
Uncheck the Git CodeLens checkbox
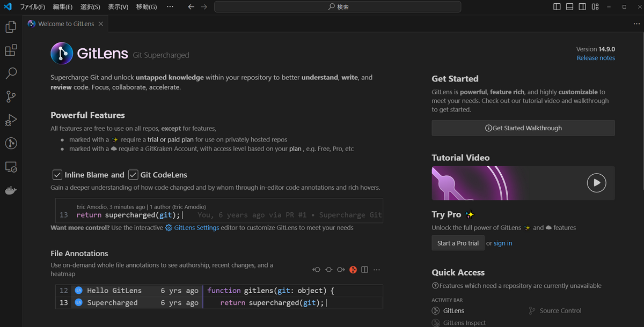(x=133, y=175)
